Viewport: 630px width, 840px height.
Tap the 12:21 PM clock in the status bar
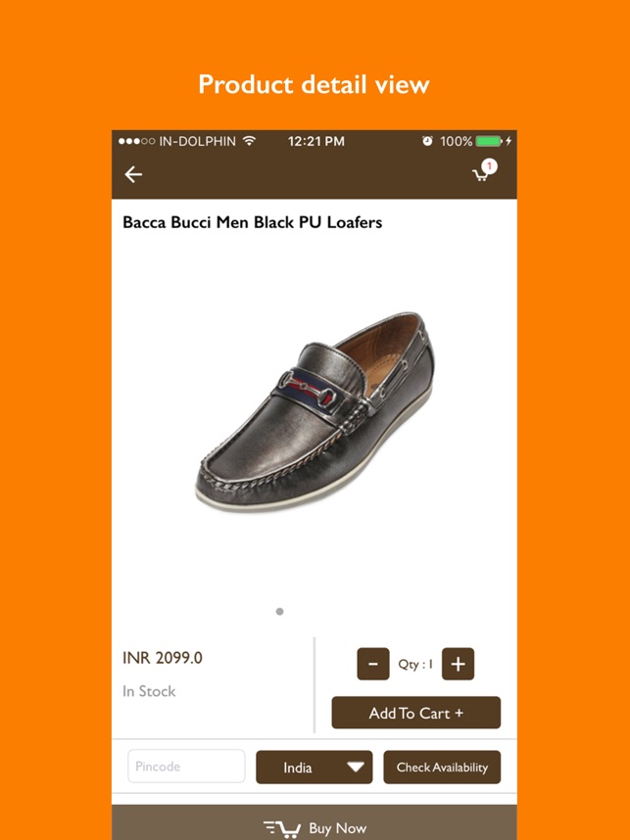tap(315, 141)
